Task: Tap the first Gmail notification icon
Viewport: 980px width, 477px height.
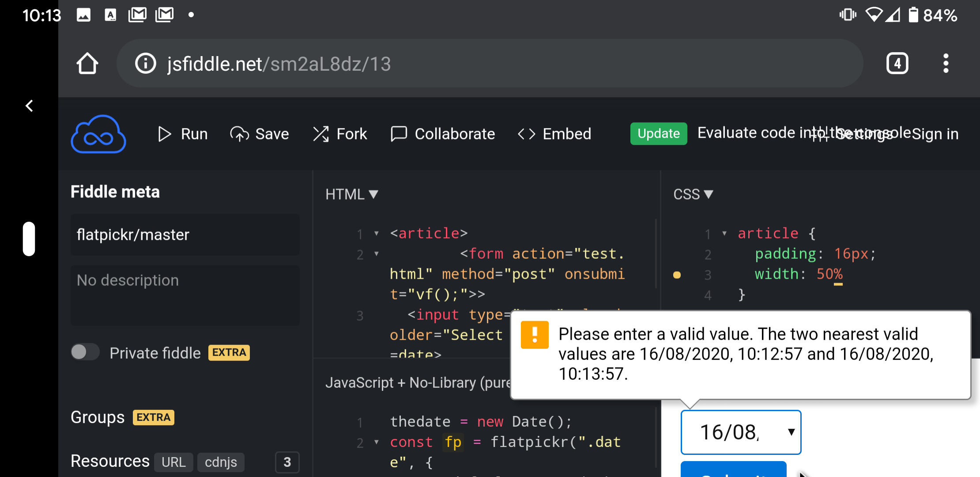Action: click(x=137, y=15)
